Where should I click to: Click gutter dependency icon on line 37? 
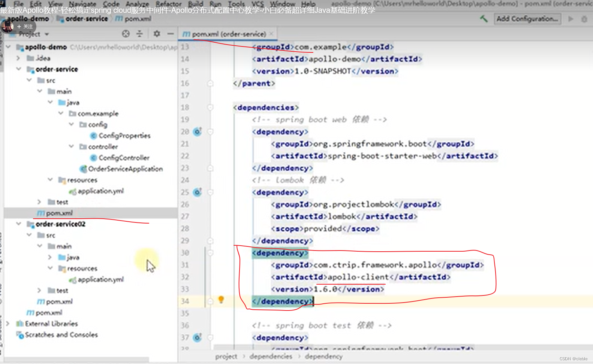[197, 337]
